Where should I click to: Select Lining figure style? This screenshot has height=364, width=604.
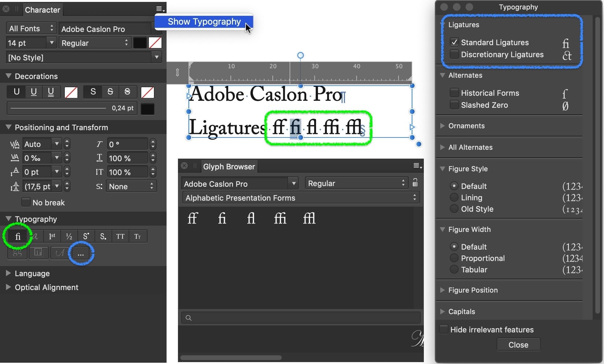(454, 197)
